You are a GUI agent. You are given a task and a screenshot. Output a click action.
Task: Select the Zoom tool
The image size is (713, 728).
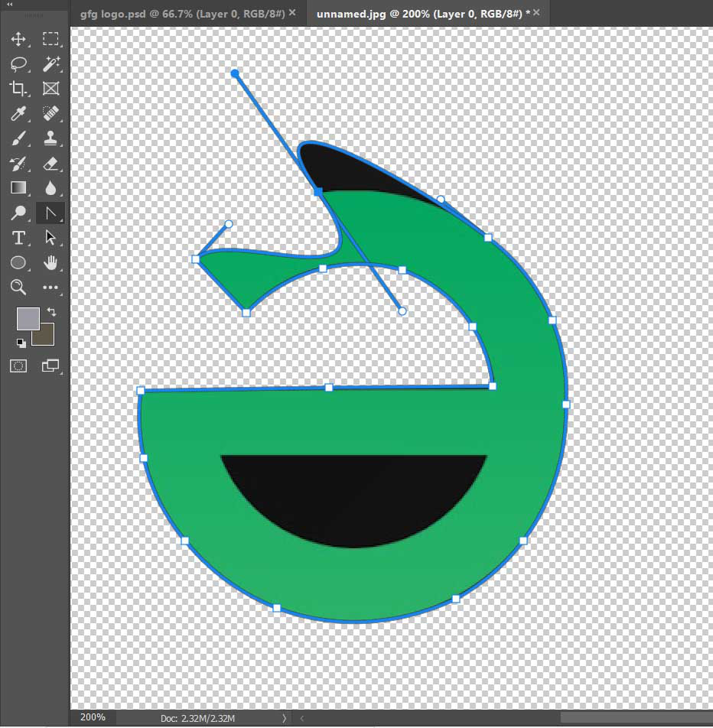[x=18, y=288]
